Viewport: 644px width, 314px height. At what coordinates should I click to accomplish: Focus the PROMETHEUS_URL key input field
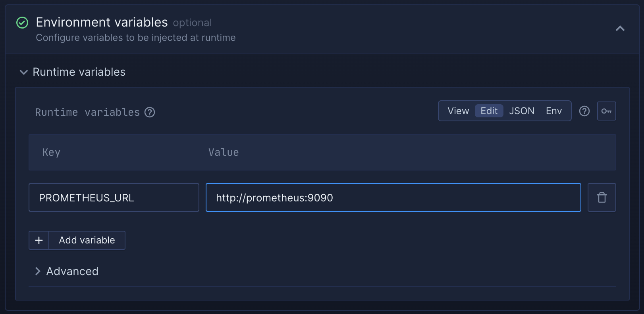coord(114,197)
